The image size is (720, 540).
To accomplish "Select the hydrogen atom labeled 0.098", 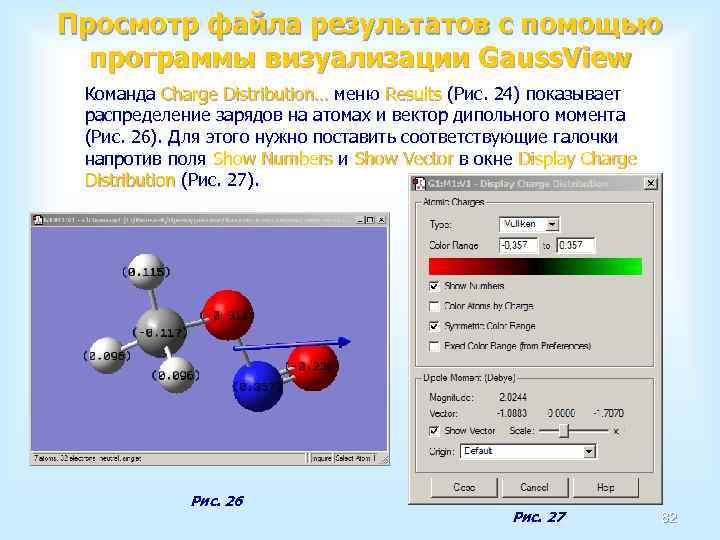I will click(x=107, y=355).
